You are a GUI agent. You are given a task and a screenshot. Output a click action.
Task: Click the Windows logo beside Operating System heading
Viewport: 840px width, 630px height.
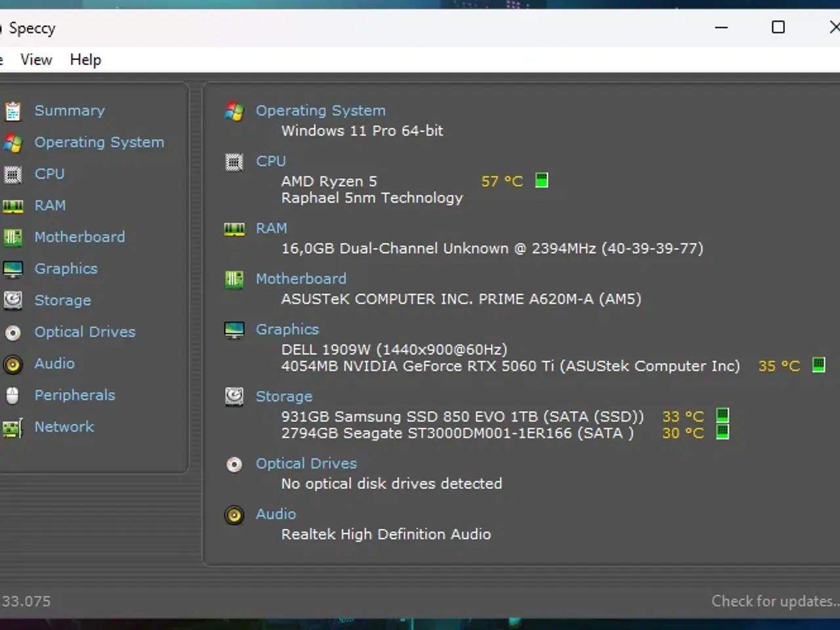234,112
